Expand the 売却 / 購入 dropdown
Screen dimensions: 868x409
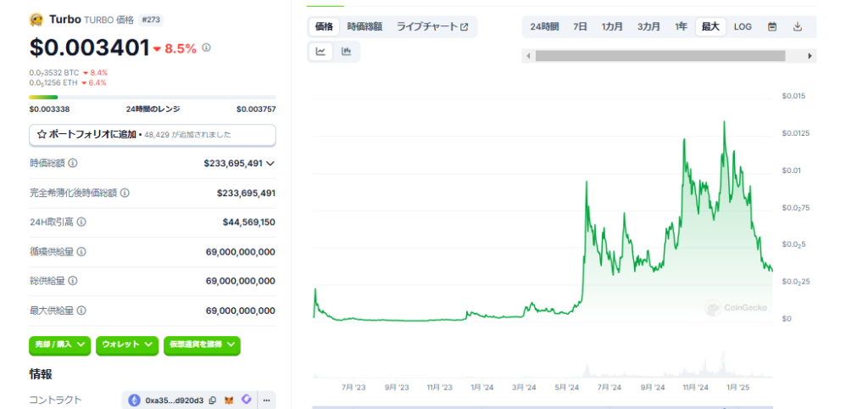tap(59, 345)
